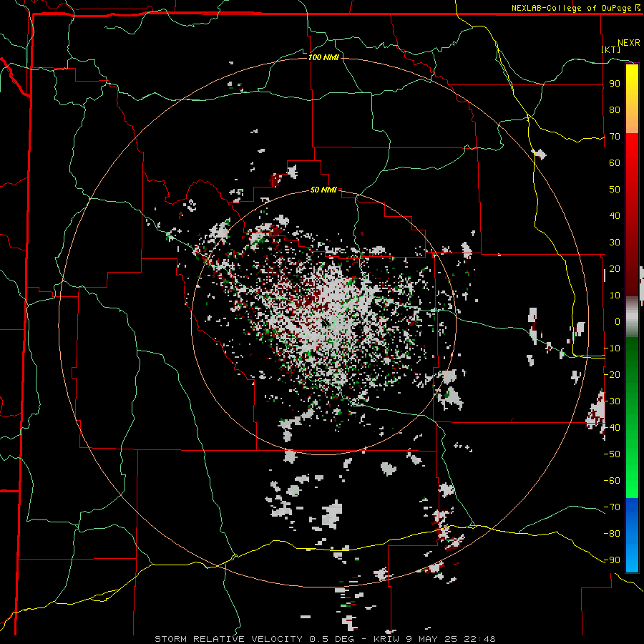Click the 20 value on velocity scale

coord(615,269)
